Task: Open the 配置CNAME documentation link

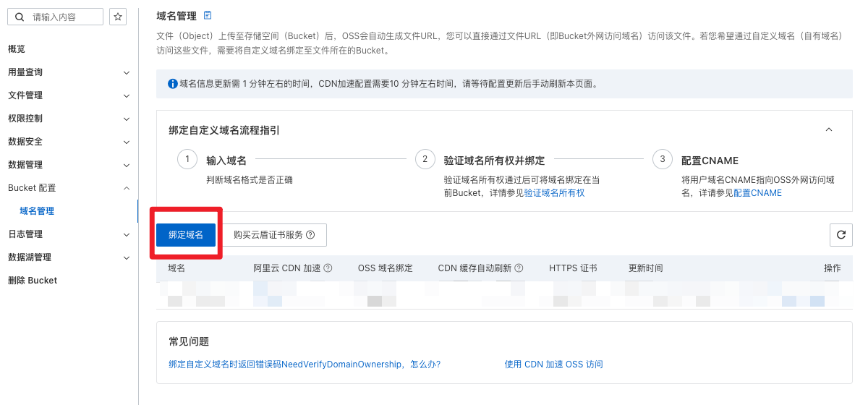Action: point(757,193)
